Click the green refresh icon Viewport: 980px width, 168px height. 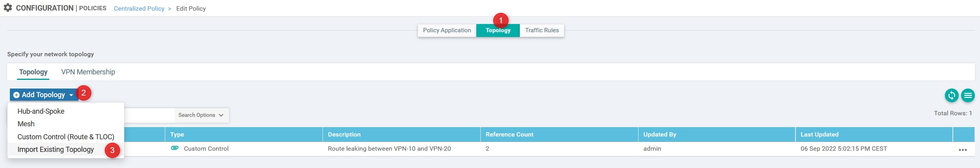click(x=951, y=95)
